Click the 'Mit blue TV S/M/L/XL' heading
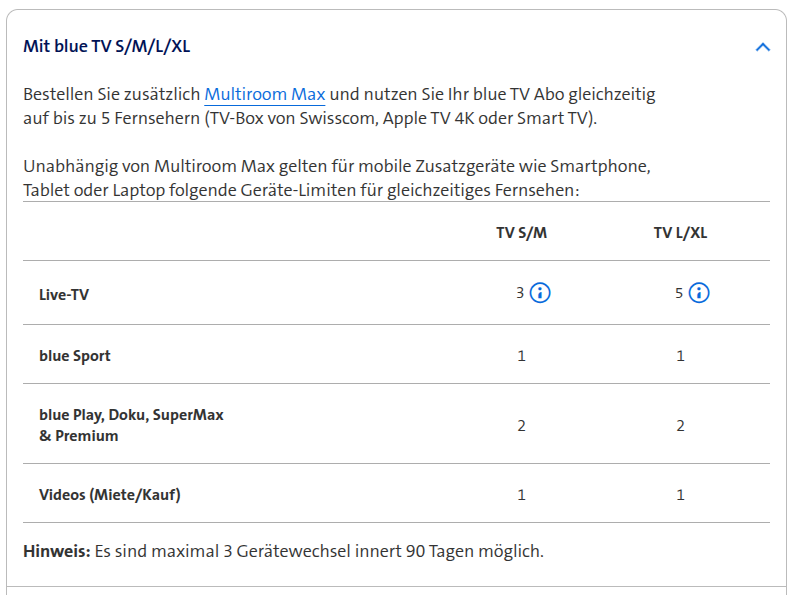The width and height of the screenshot is (793, 595). tap(106, 47)
